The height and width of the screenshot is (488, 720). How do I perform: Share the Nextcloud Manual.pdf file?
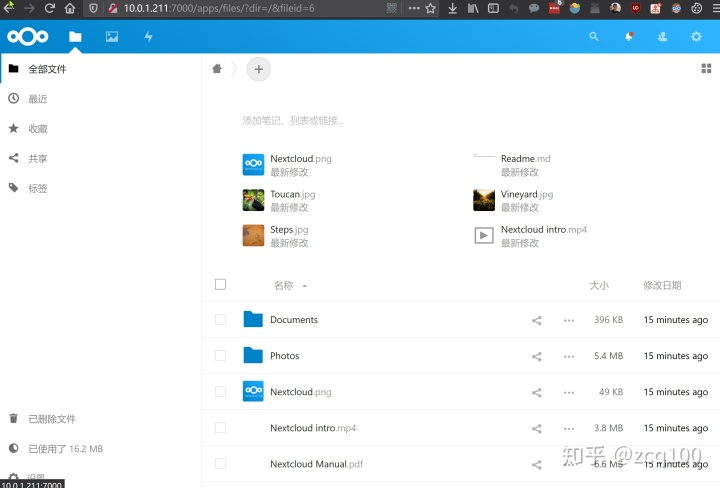click(536, 465)
